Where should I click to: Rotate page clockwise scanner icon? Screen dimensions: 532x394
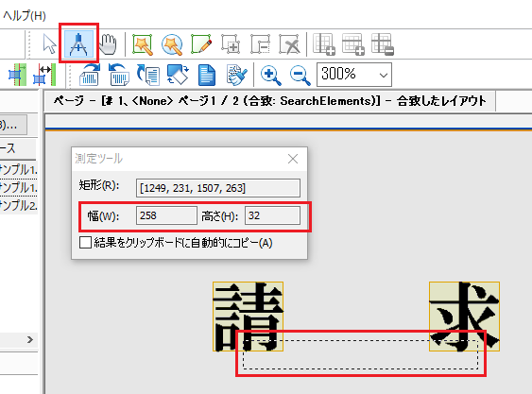pos(90,75)
